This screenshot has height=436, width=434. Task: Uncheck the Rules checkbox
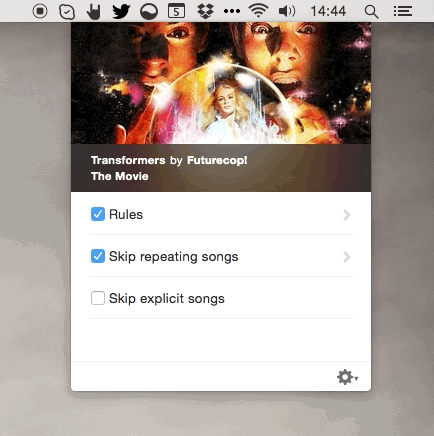[98, 214]
